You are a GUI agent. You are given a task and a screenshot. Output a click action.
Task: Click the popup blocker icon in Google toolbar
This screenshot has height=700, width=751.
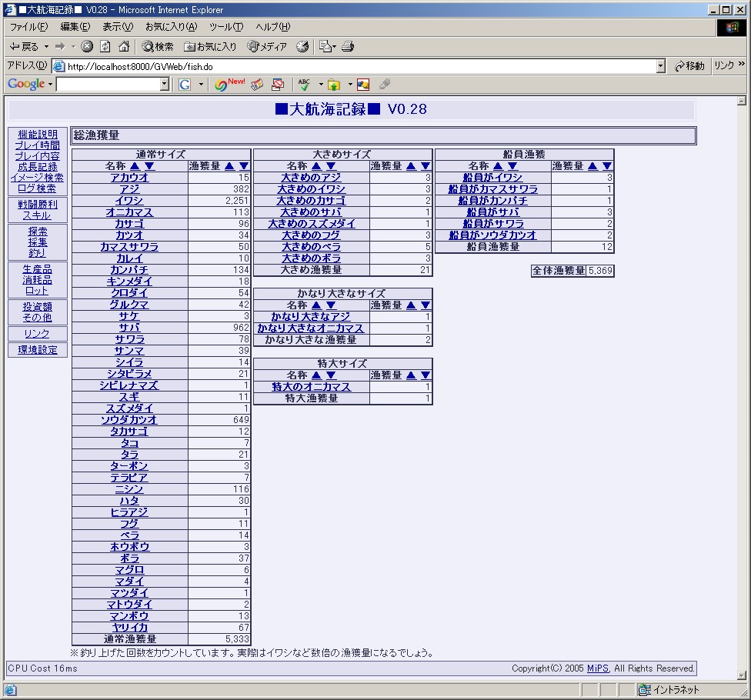point(278,85)
